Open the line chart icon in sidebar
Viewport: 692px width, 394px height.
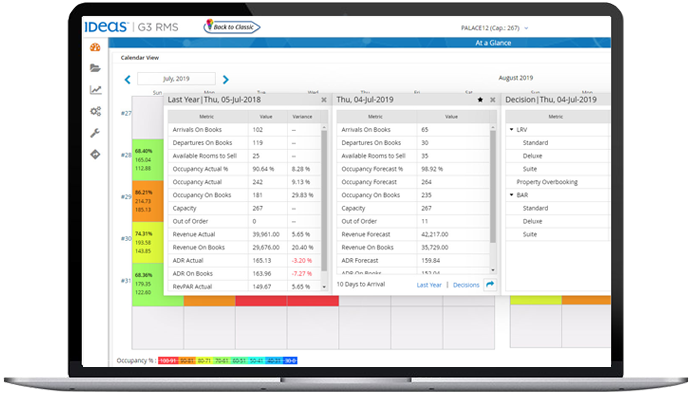point(95,90)
